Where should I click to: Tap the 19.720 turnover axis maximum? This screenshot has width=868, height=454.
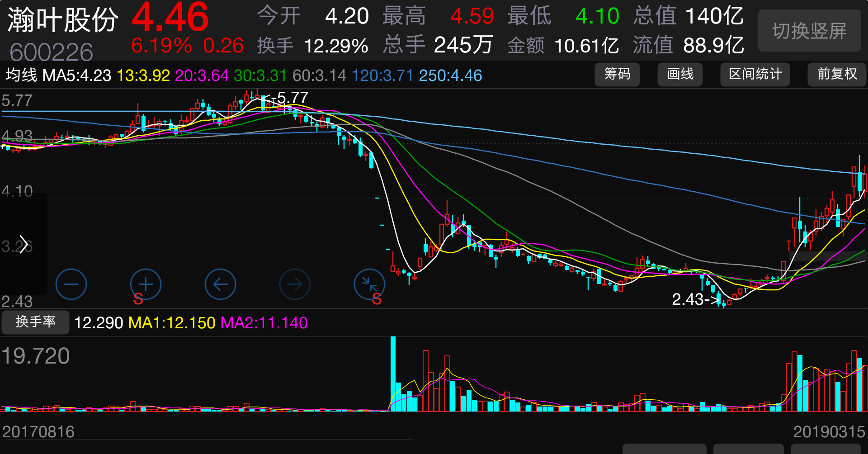tap(36, 356)
